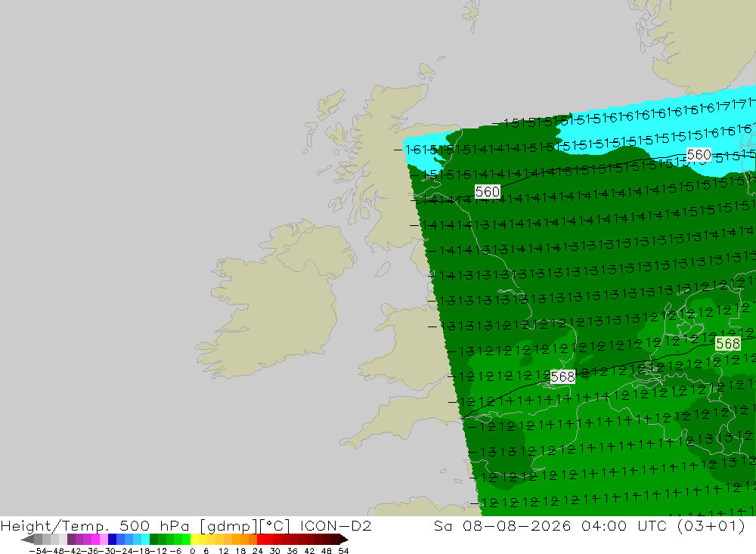Click the date '08-08-2026'

coord(517,526)
